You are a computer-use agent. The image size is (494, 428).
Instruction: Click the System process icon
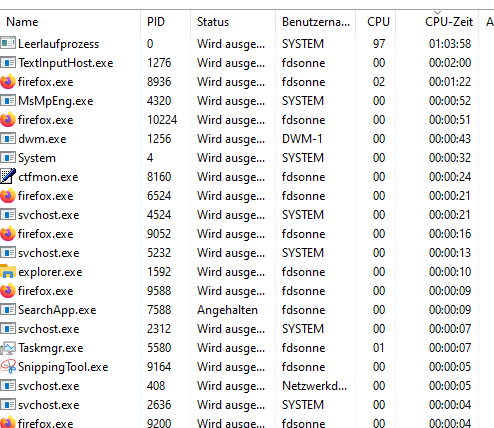click(x=8, y=158)
